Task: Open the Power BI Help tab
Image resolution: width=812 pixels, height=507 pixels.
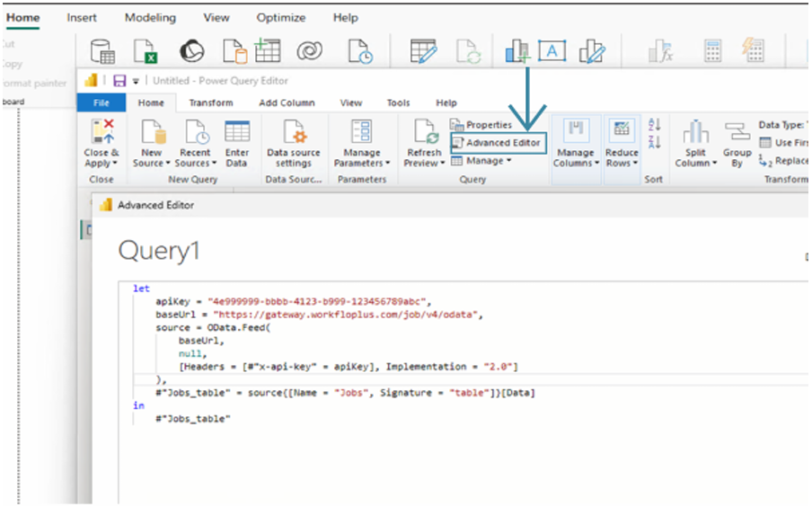Action: (346, 18)
